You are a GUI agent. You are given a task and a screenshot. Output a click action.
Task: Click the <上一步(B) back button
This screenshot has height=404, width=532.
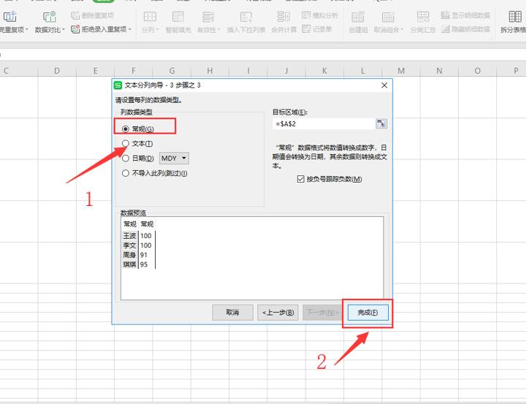click(x=278, y=313)
